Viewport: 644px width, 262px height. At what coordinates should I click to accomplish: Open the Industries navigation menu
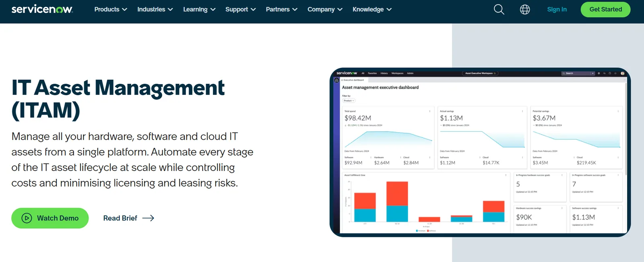[155, 9]
